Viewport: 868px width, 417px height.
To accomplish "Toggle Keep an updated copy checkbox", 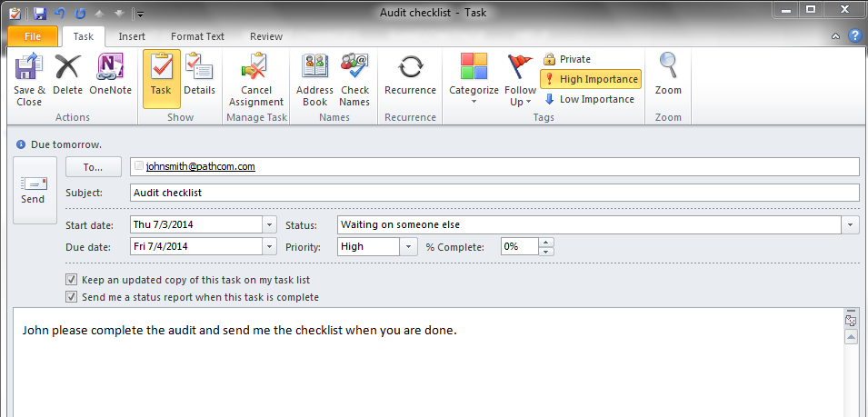I will coord(71,279).
